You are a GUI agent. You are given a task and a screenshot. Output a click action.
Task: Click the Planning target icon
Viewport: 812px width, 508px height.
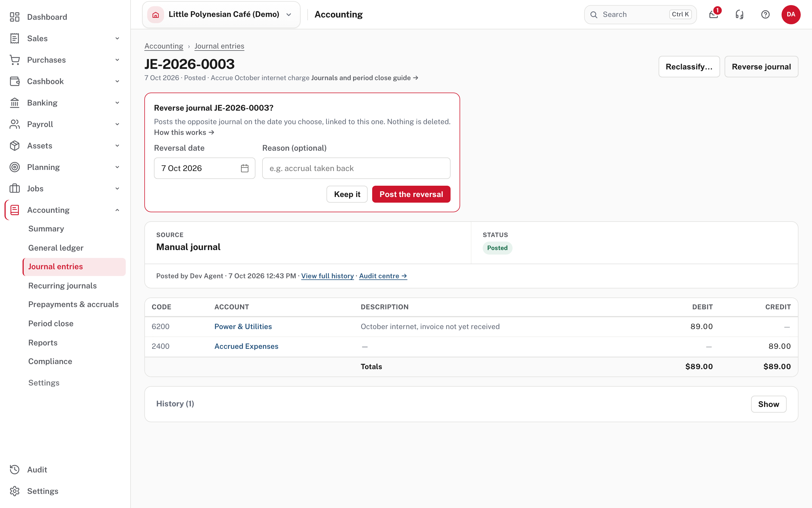(x=14, y=167)
